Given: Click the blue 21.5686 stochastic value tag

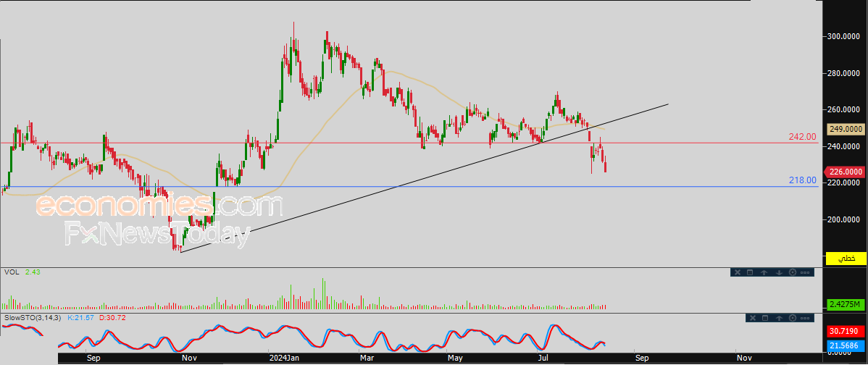Looking at the screenshot, I should click(846, 345).
